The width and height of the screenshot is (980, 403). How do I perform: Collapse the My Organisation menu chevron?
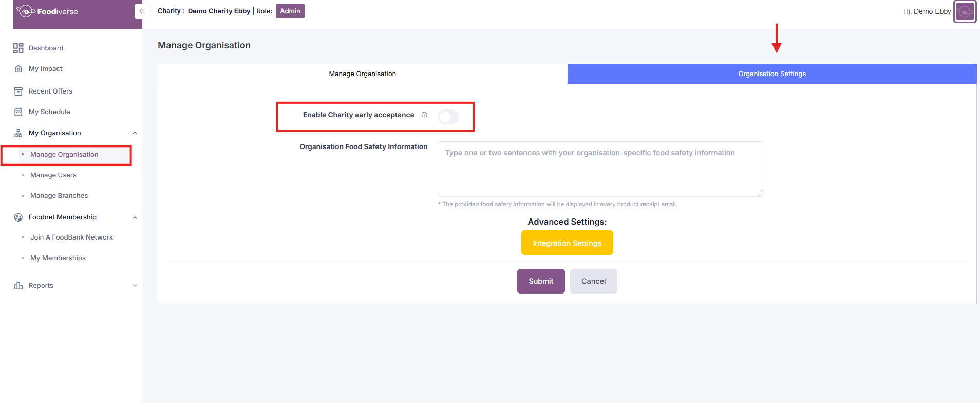[x=135, y=133]
